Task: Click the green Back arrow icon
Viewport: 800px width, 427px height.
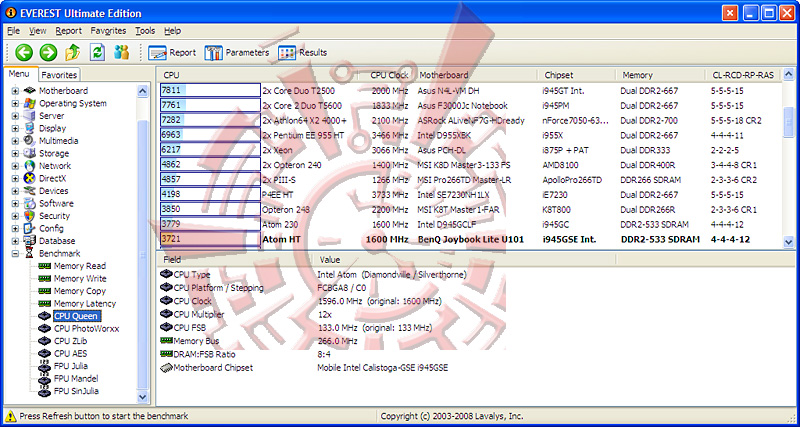Action: (23, 52)
